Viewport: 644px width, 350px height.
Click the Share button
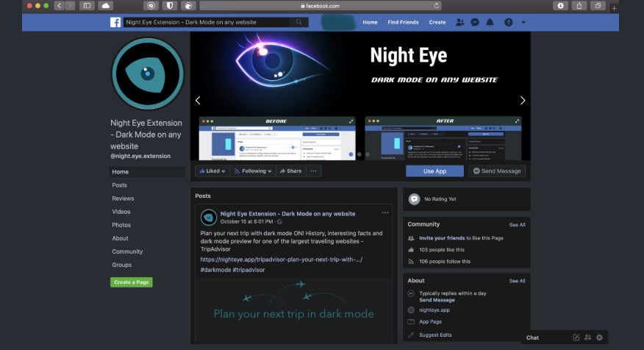pyautogui.click(x=291, y=171)
